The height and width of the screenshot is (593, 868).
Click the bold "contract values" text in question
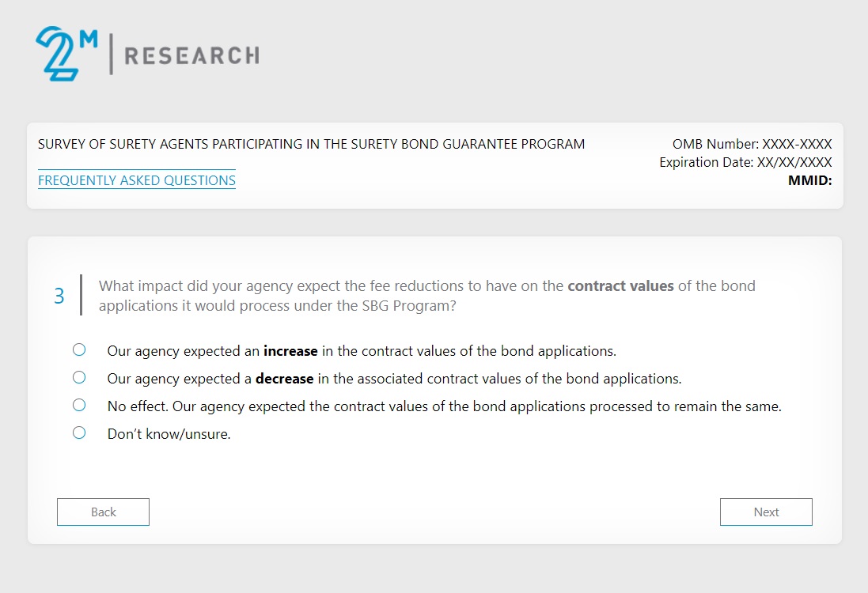coord(620,285)
